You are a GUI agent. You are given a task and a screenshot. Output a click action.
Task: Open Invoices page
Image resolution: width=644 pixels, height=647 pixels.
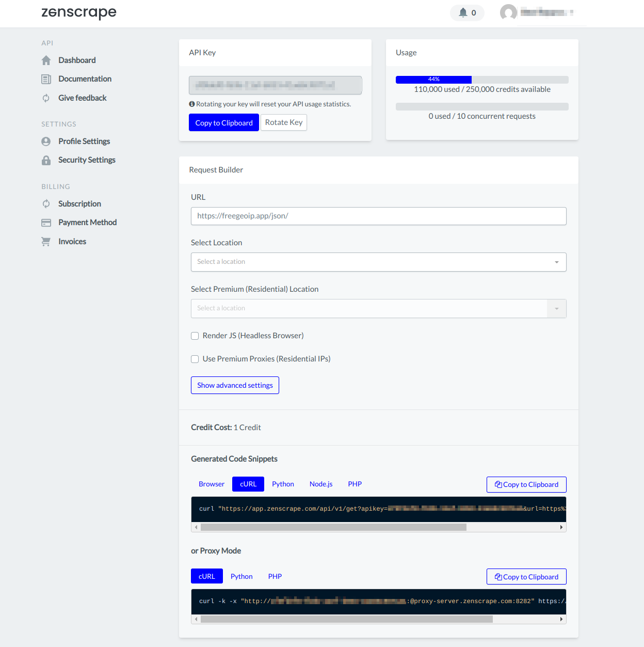point(72,242)
